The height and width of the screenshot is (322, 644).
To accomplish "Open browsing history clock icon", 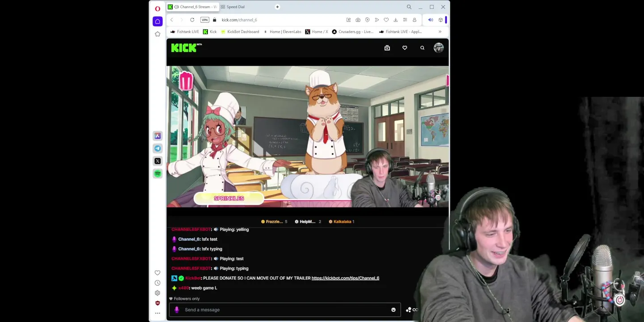I will click(157, 283).
